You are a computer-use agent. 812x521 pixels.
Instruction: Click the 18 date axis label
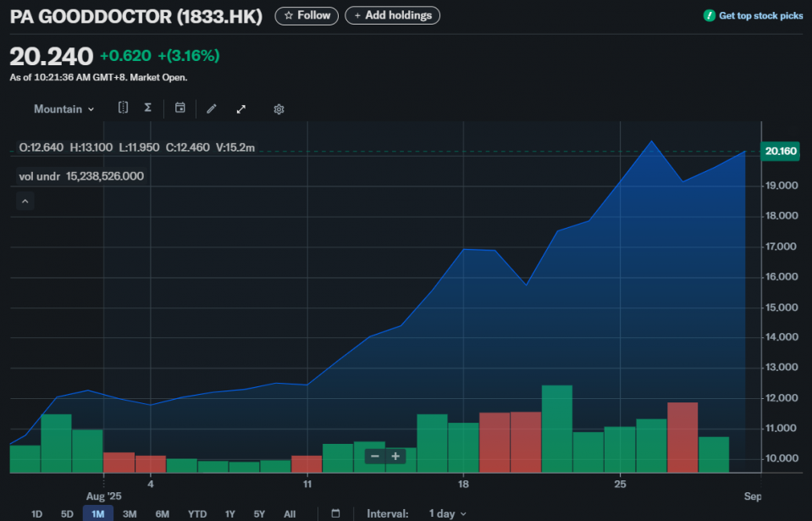[463, 485]
